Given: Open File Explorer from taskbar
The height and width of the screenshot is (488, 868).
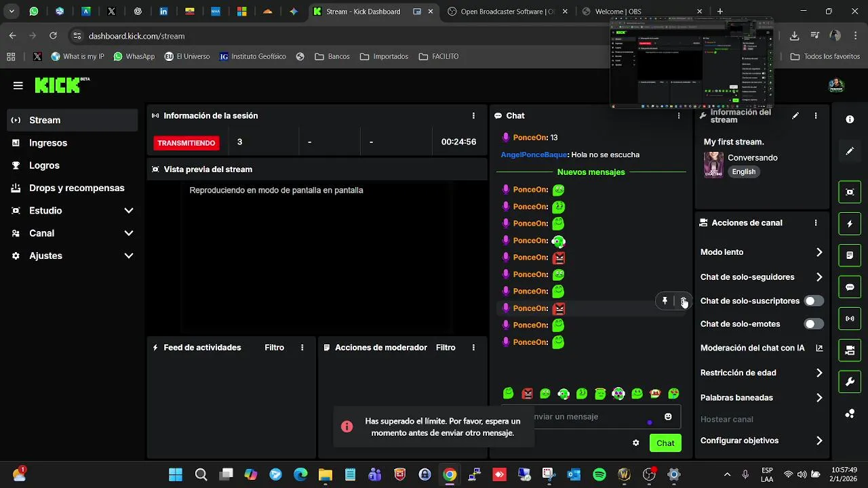Looking at the screenshot, I should tap(325, 475).
